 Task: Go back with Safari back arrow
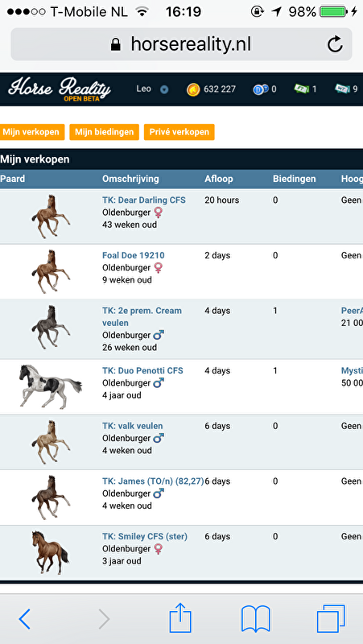(25, 618)
